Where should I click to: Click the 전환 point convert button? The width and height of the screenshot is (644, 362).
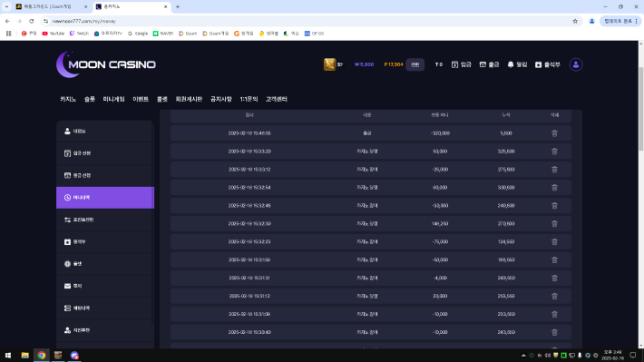click(x=415, y=64)
